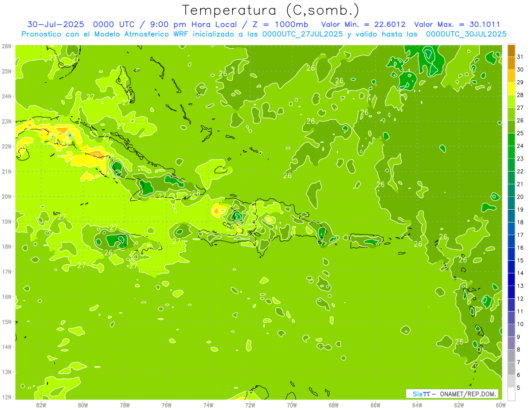Click the '21N' latitude axis label
The height and width of the screenshot is (411, 532).
(x=7, y=171)
